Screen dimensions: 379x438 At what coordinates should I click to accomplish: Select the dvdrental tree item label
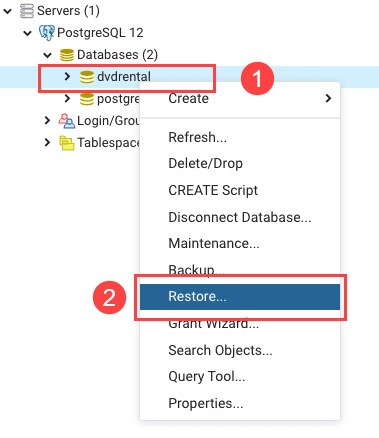click(124, 77)
